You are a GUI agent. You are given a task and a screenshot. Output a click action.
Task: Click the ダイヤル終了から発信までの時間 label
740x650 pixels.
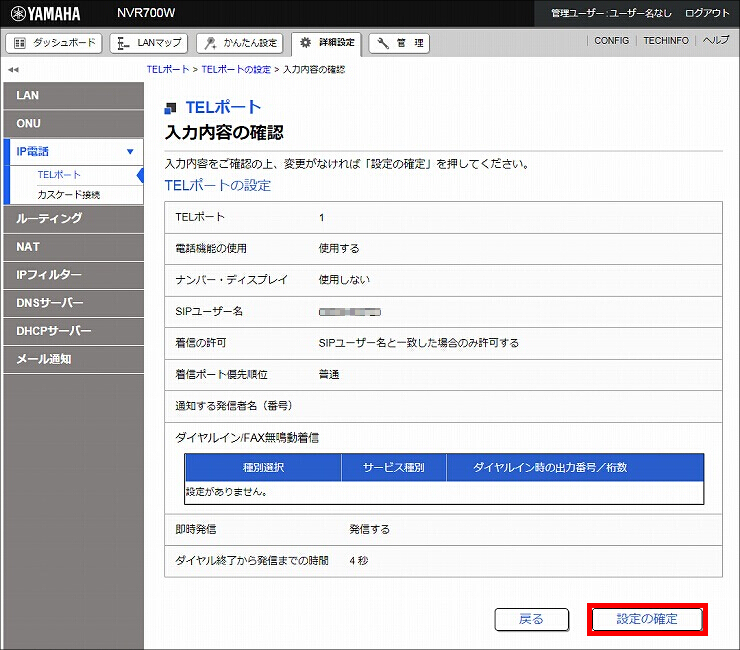click(252, 561)
